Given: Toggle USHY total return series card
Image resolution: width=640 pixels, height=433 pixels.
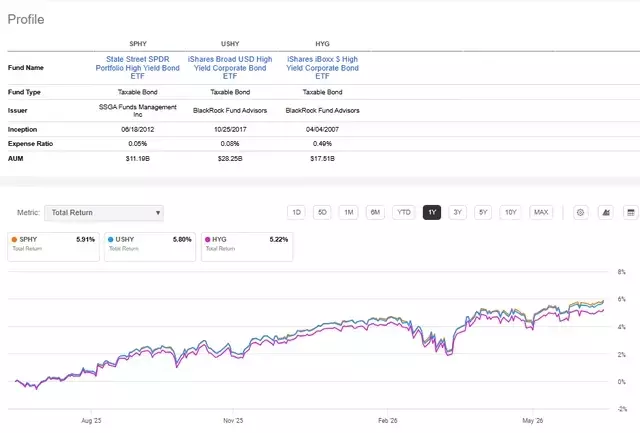Looking at the screenshot, I should (150, 246).
